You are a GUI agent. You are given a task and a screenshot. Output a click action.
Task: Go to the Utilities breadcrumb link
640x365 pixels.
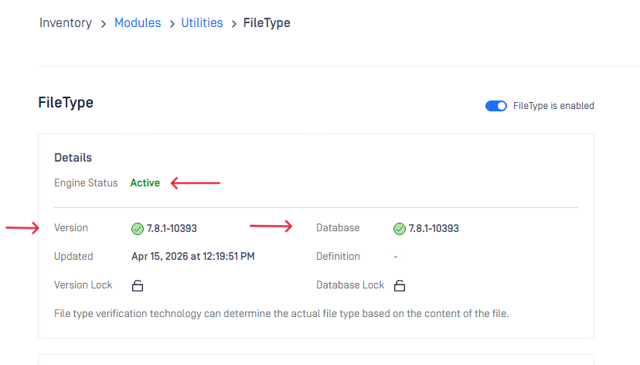[x=202, y=23]
